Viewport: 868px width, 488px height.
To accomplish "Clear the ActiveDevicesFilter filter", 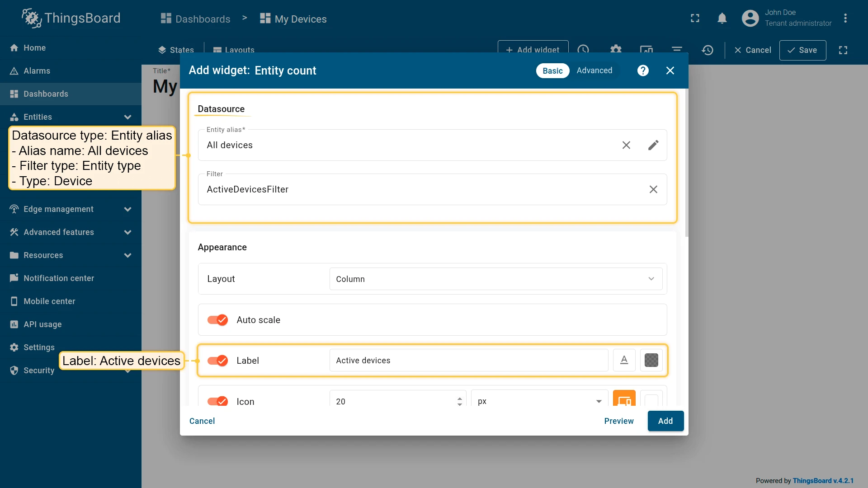I will (x=653, y=189).
